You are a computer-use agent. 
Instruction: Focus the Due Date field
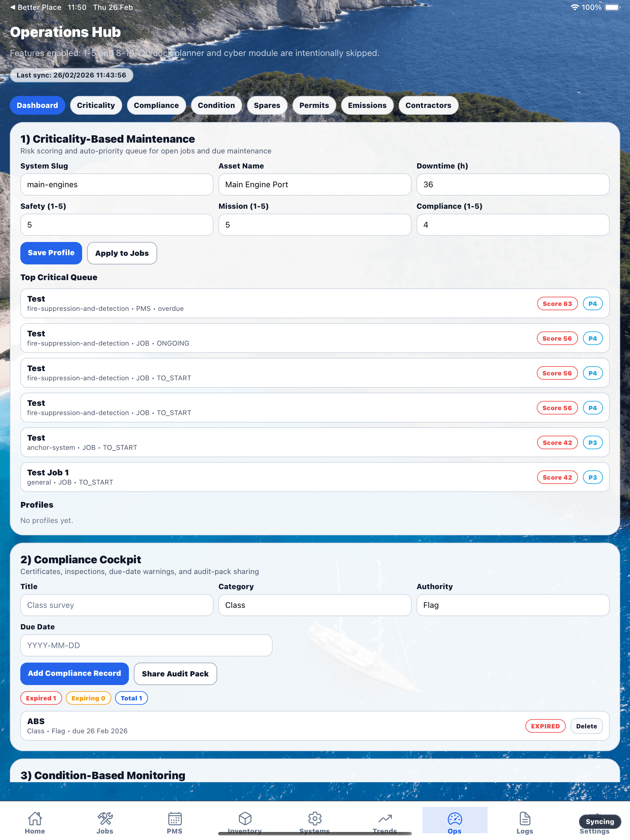click(146, 645)
